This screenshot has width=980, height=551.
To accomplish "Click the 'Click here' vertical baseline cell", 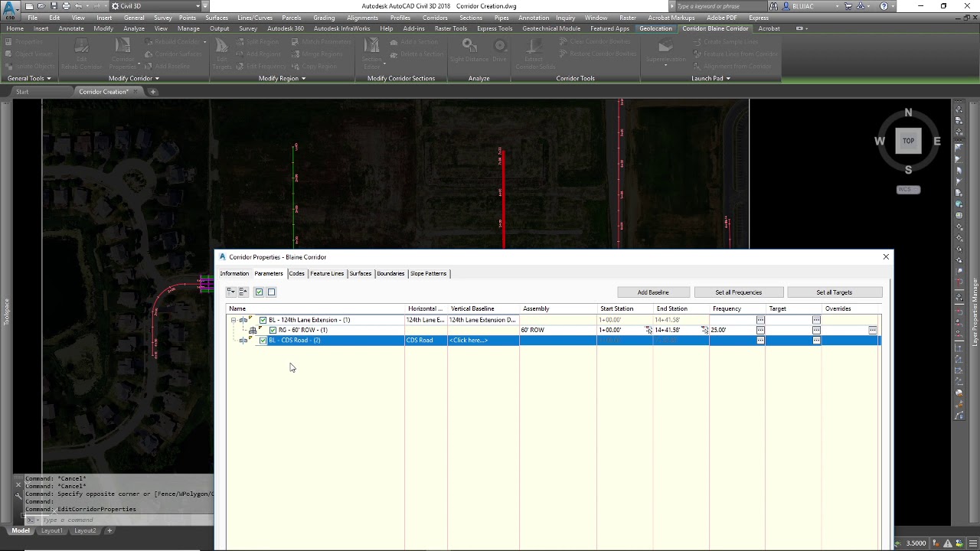I will click(x=483, y=340).
